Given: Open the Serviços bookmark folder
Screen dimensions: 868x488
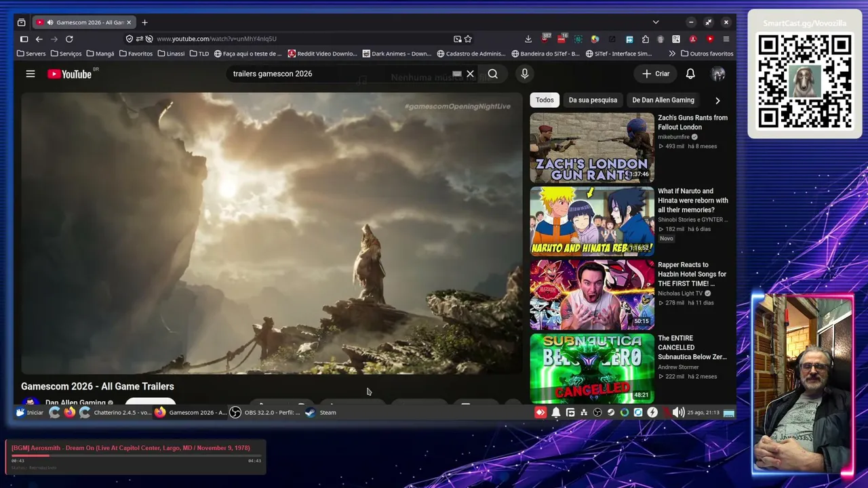Looking at the screenshot, I should (66, 54).
